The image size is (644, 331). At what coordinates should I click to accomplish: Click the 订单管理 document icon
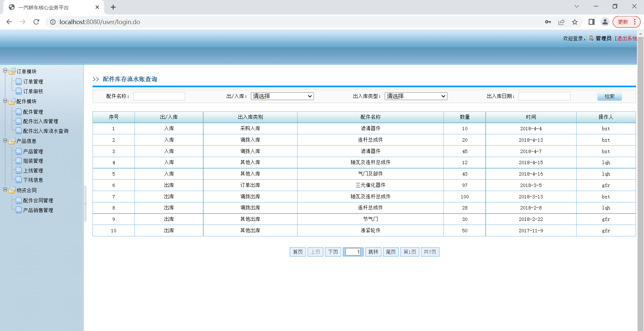click(19, 82)
